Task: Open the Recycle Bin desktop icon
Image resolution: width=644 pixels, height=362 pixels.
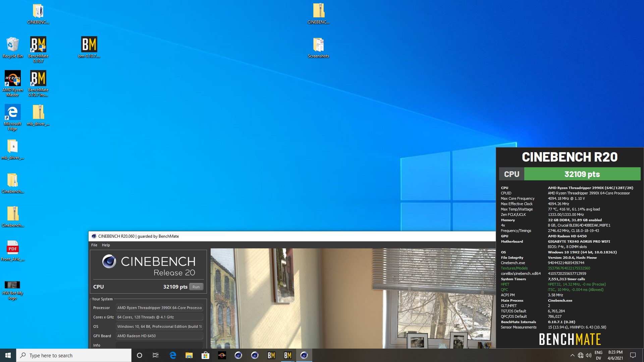Action: tap(13, 47)
